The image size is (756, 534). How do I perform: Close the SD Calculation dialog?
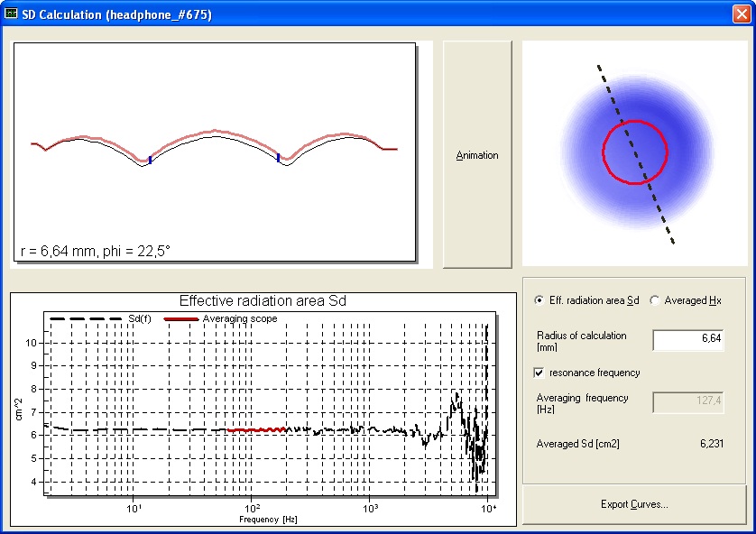click(740, 14)
